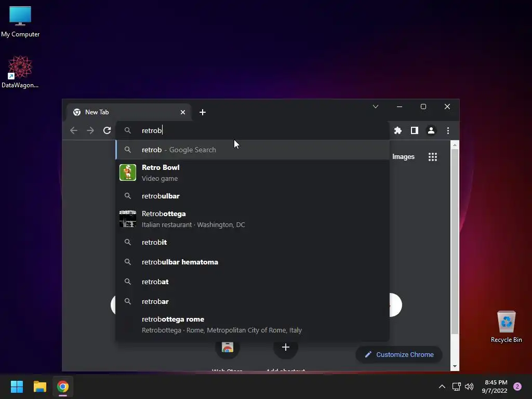
Task: Click the scrollbar down arrow in Chrome
Action: pos(455,366)
